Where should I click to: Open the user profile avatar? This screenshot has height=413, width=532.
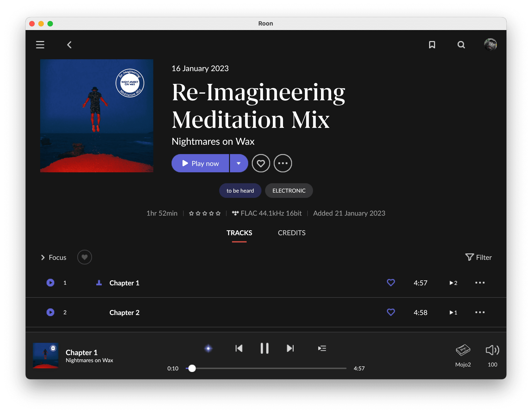coord(490,45)
